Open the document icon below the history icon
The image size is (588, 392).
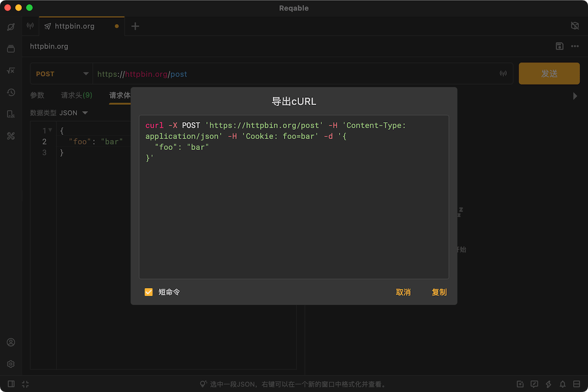(11, 114)
